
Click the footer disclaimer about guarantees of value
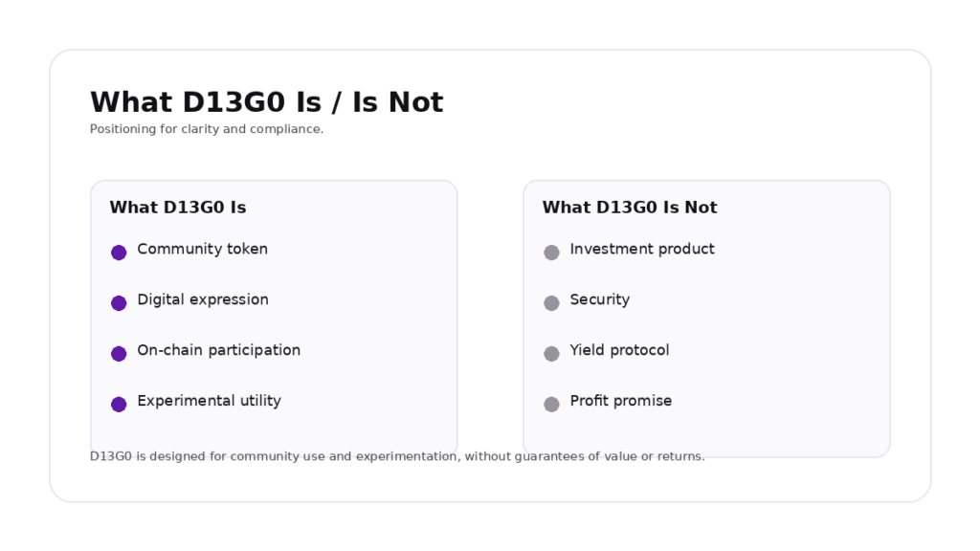397,457
